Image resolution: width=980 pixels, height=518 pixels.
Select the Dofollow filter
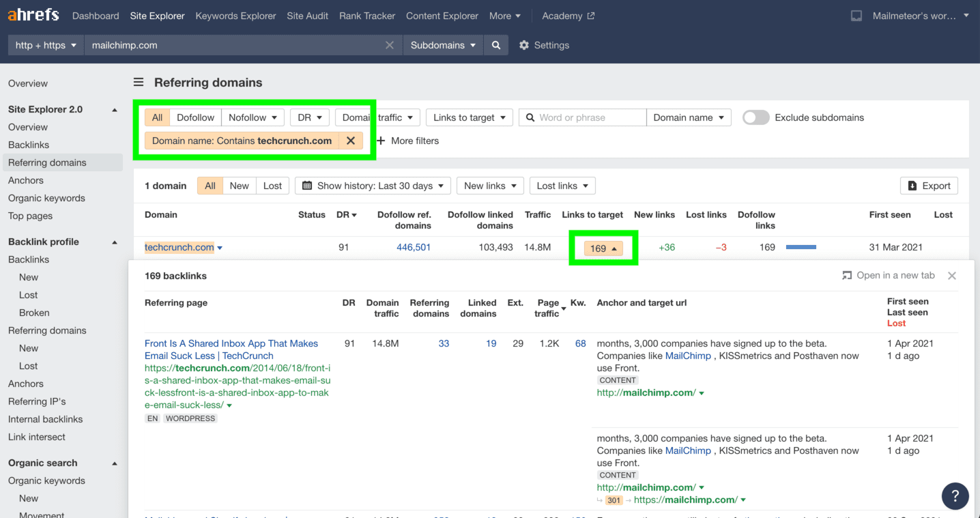tap(195, 117)
